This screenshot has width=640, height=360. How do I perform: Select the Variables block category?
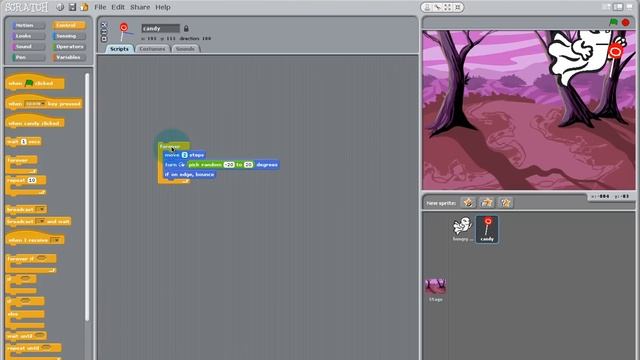[x=69, y=57]
